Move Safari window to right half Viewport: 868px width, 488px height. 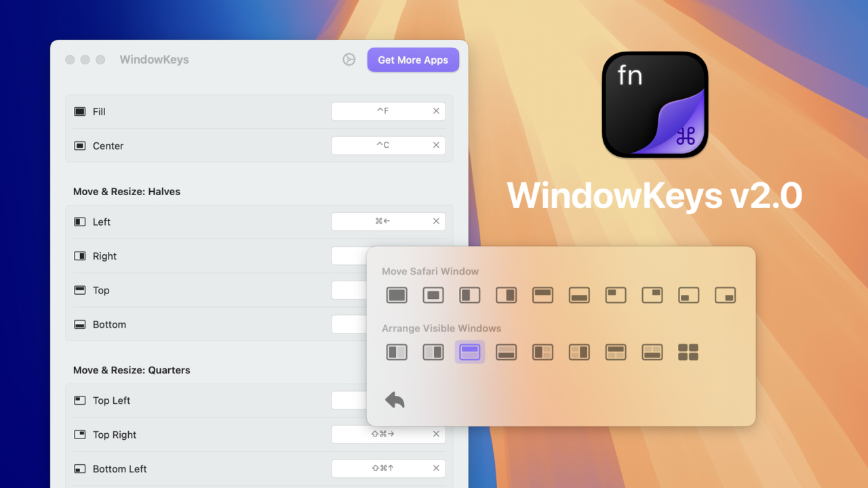[x=506, y=295]
